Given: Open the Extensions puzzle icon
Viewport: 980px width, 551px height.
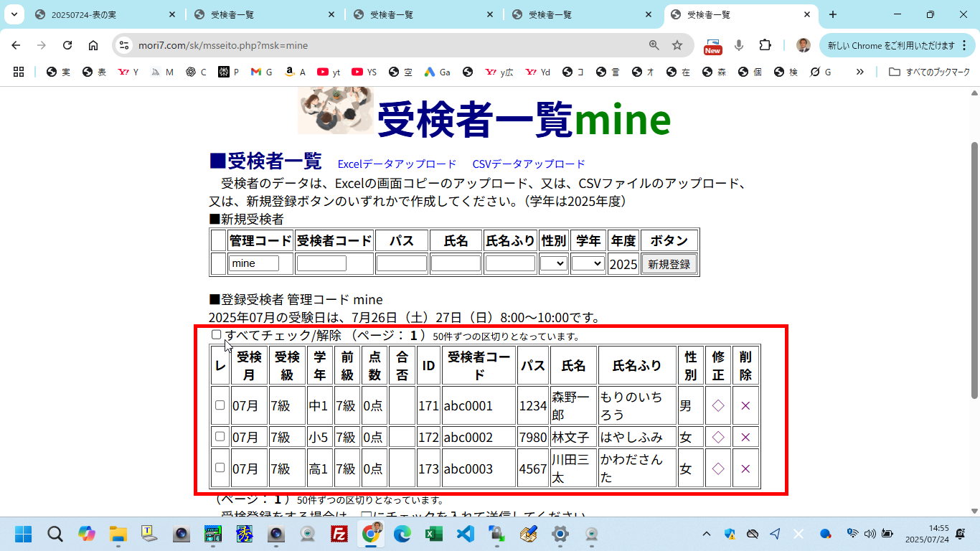Looking at the screenshot, I should point(765,45).
